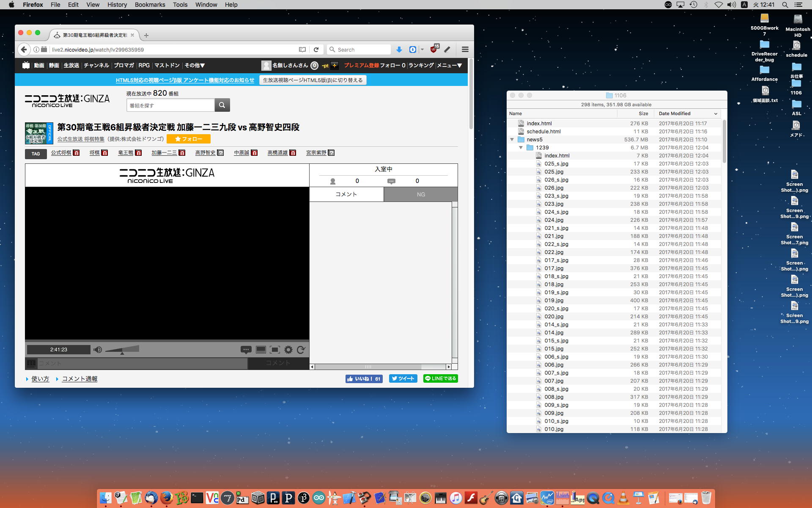
Task: Toggle comment display speech-bubble icon in player
Action: point(246,350)
